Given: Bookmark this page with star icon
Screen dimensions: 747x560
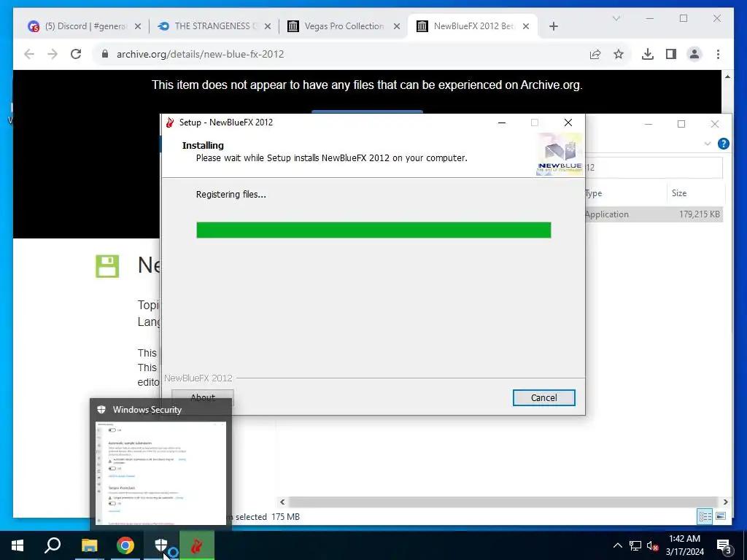Looking at the screenshot, I should [619, 54].
